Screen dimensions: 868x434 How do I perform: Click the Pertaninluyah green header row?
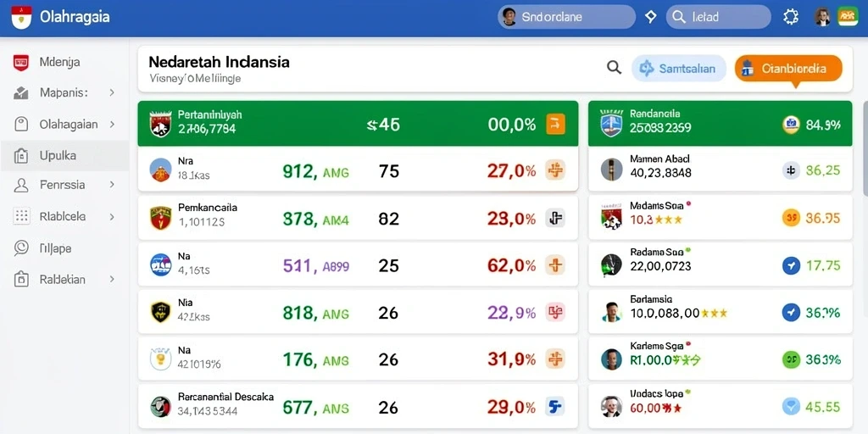tap(359, 124)
